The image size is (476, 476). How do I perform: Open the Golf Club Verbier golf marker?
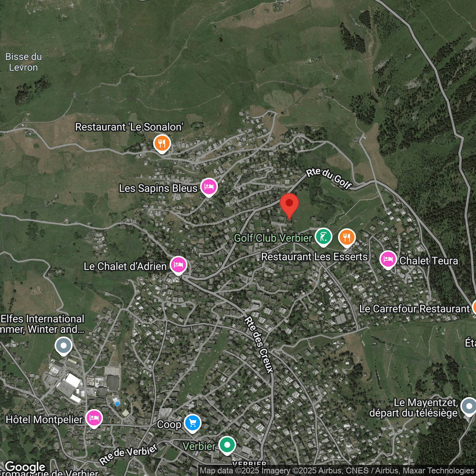[x=323, y=237]
